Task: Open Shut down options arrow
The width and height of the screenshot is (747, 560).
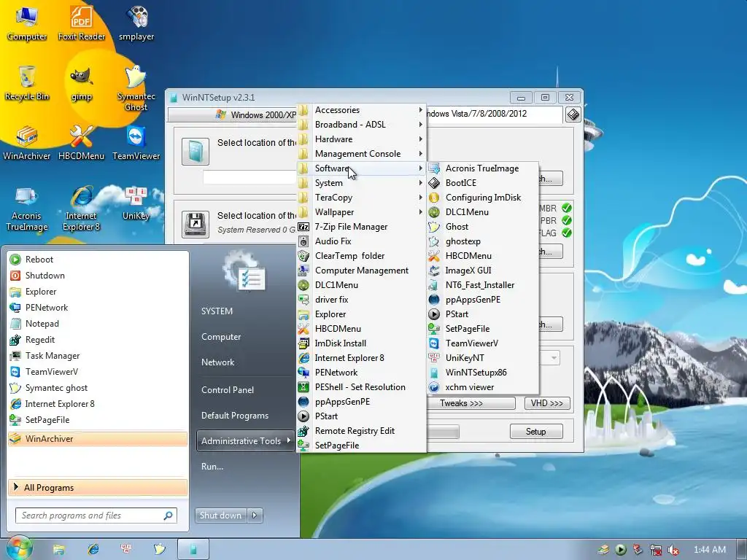Action: 255,516
